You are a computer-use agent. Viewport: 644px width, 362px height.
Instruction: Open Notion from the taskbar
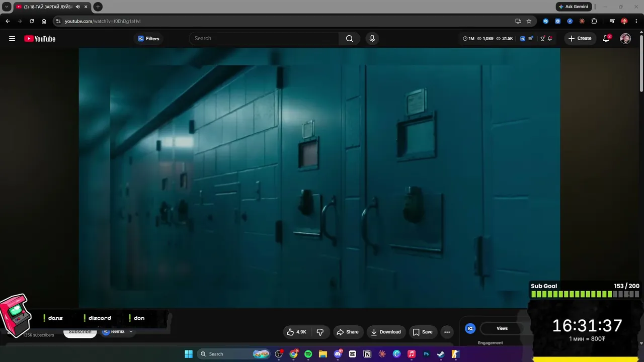[367, 354]
